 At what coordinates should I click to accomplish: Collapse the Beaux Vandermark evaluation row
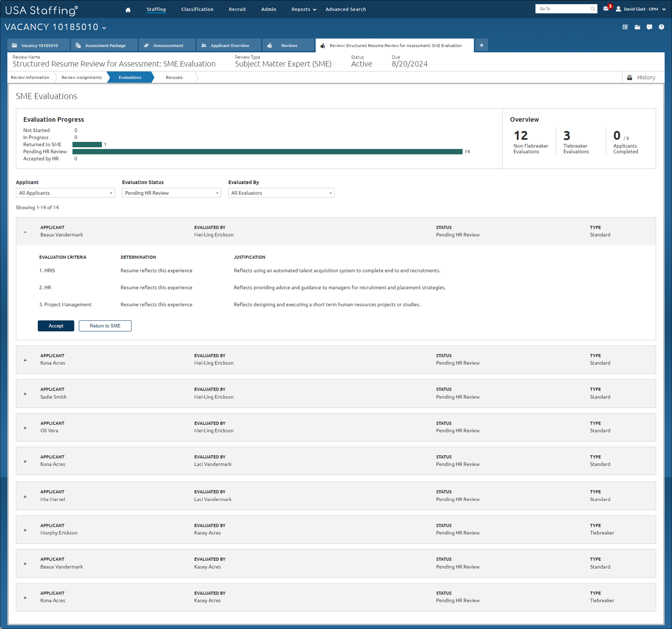pyautogui.click(x=25, y=232)
